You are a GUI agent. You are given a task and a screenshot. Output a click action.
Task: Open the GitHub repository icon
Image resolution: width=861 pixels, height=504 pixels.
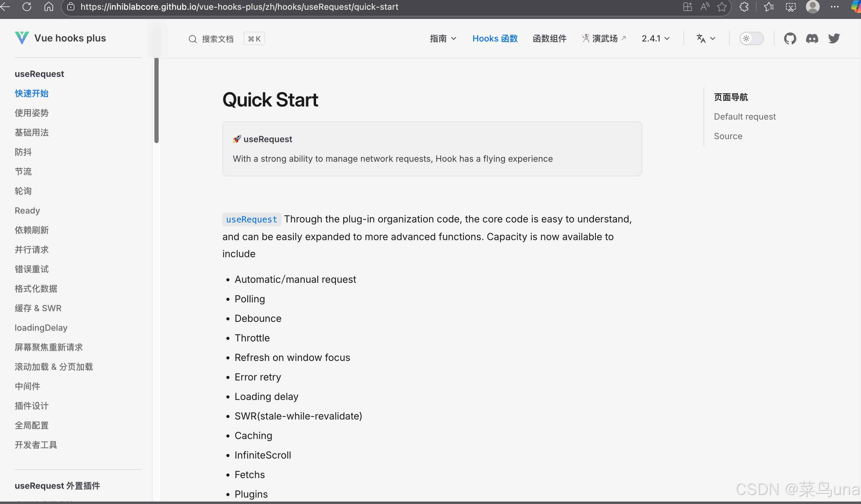tap(790, 38)
